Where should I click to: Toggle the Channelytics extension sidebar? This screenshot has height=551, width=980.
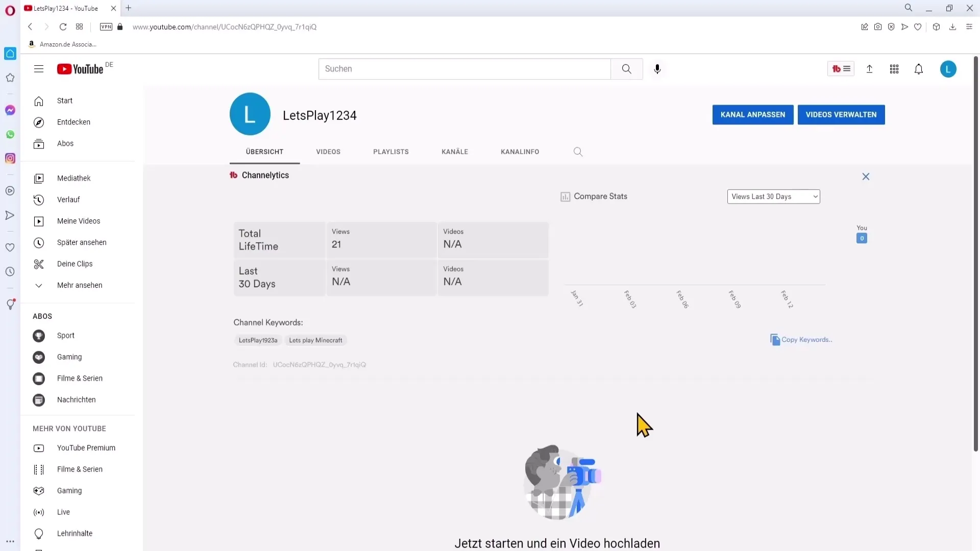click(840, 69)
